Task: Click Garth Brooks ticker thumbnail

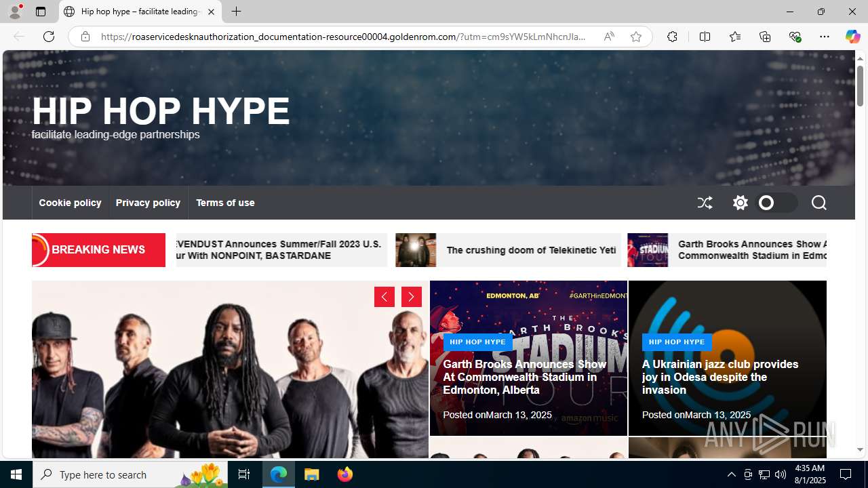Action: pos(648,250)
